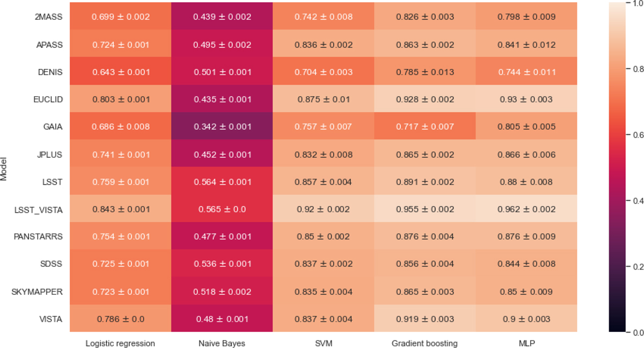This screenshot has height=348, width=644.
Task: Select the SKYMAPPER Gradient boosting cell
Action: (x=425, y=292)
